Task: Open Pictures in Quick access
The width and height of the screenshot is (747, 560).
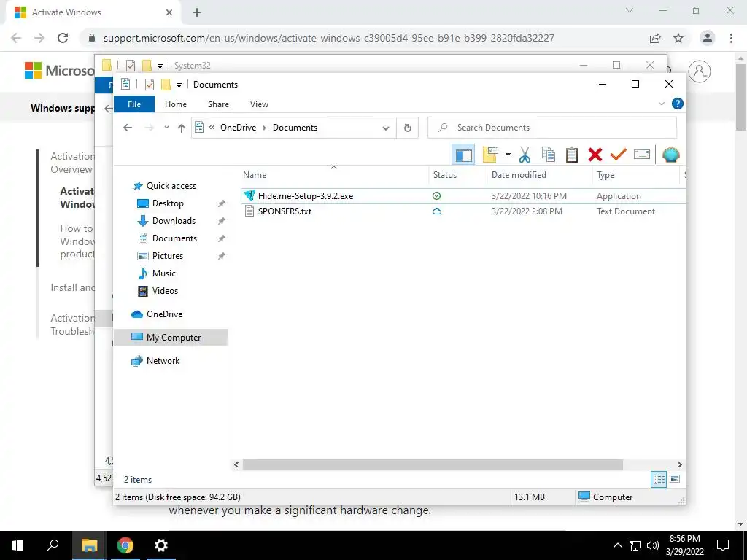Action: pyautogui.click(x=167, y=256)
